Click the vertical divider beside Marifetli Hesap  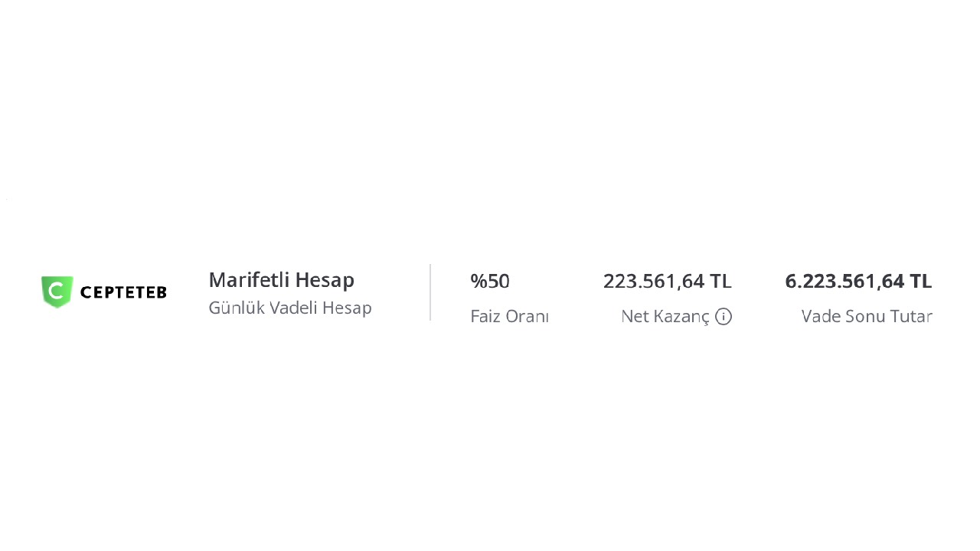tap(430, 292)
